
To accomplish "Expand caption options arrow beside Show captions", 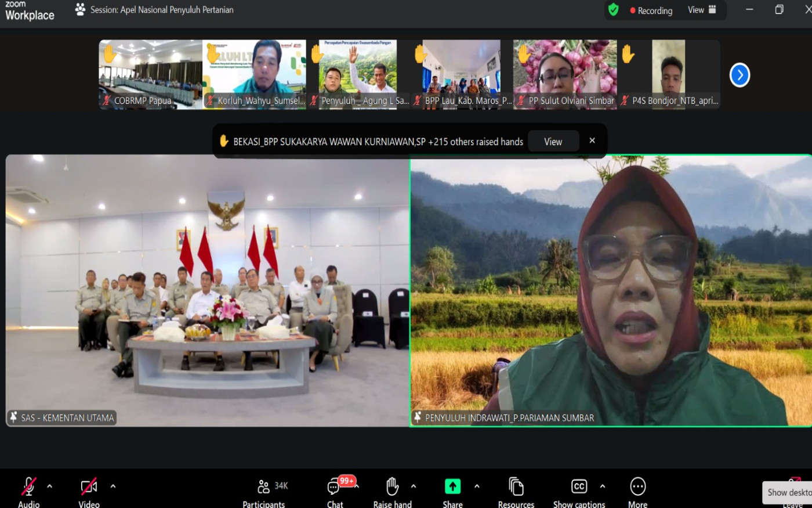I will click(603, 486).
